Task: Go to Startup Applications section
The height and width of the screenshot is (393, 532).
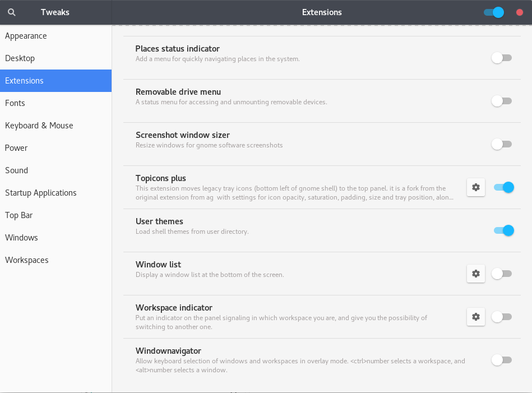Action: pos(41,193)
